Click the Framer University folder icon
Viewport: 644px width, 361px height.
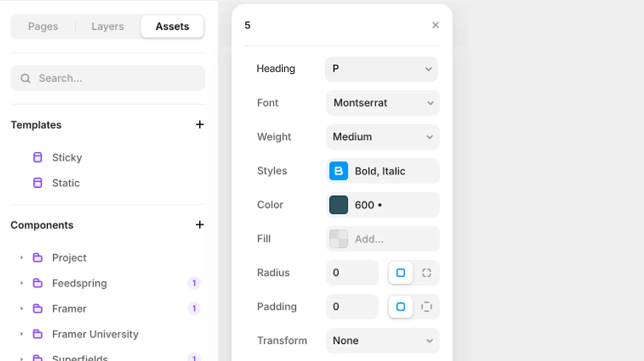(x=38, y=334)
